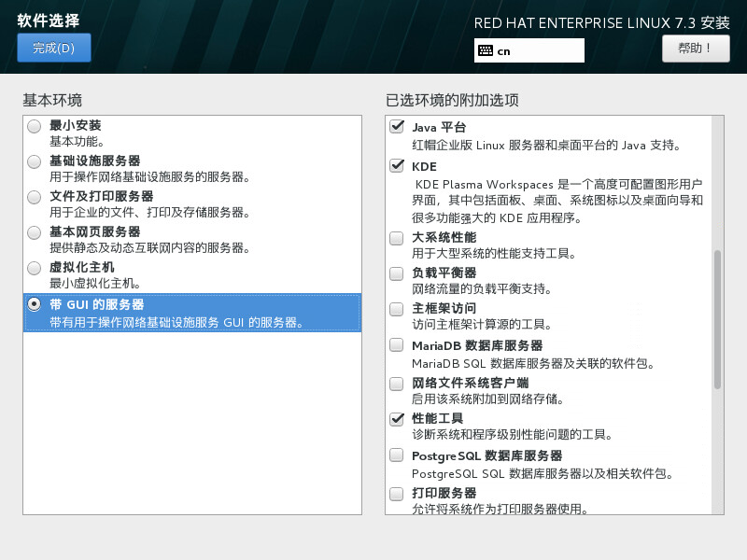Choose the 文件及打印服务器 radio option
747x560 pixels.
tap(34, 197)
